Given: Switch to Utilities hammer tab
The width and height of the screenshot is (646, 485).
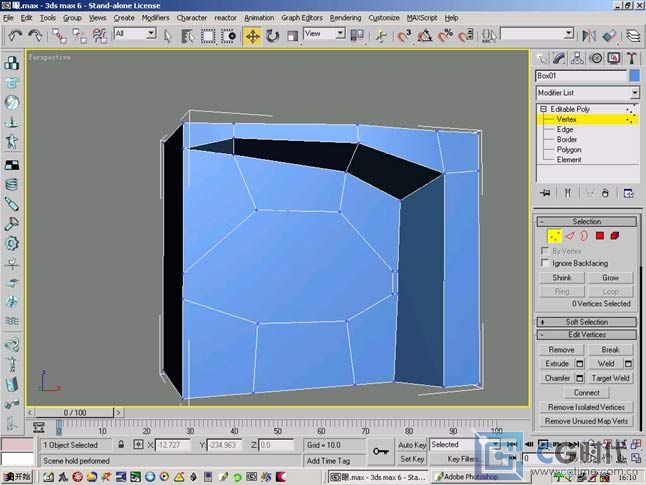Looking at the screenshot, I should 632,59.
